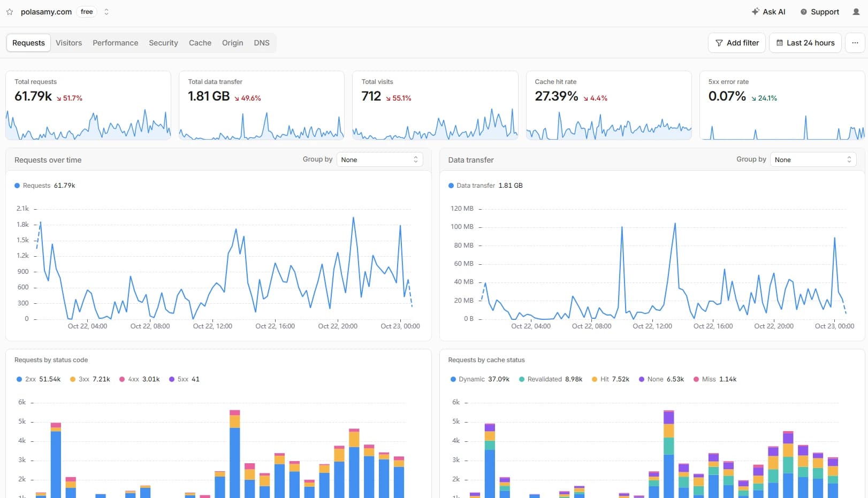Open the site switcher chevron beside free badge

106,12
